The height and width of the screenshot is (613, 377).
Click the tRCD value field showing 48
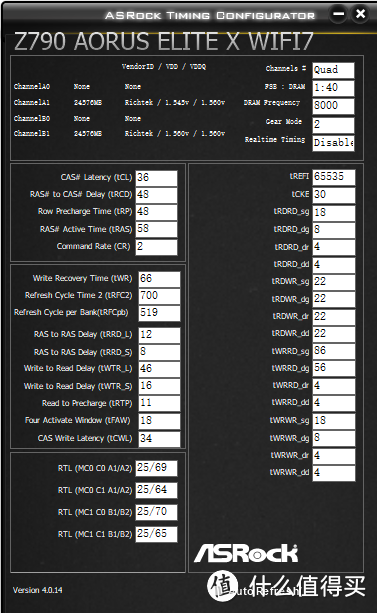tap(156, 195)
